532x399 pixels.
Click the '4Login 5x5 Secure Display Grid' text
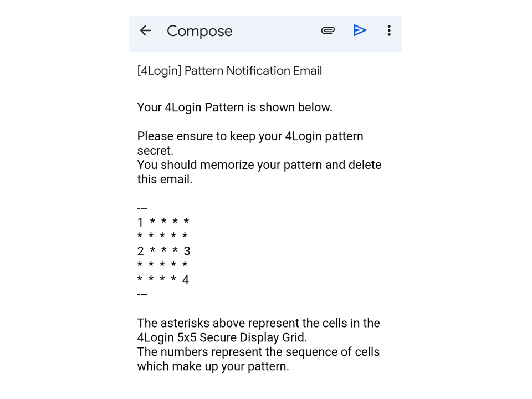(222, 337)
